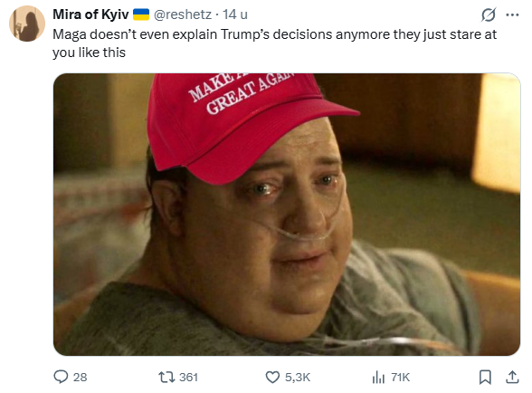This screenshot has height=393, width=532.
Task: Like the tweet with the heart icon
Action: click(x=272, y=377)
